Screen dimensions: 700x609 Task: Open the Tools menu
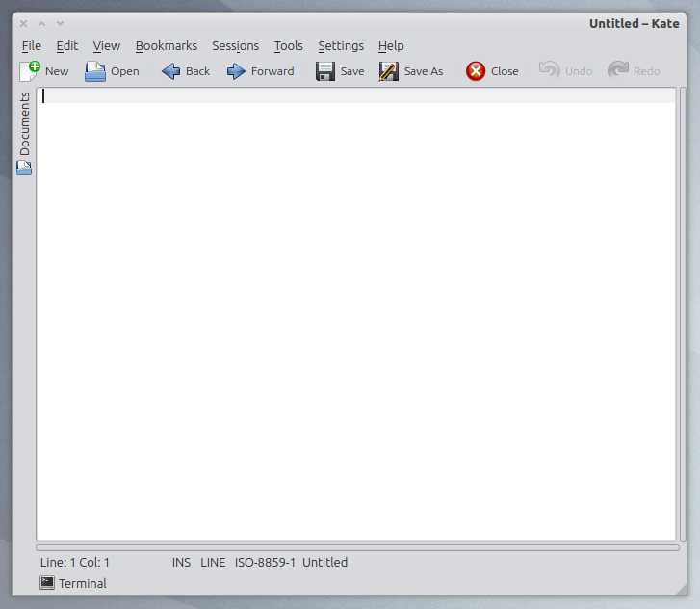coord(289,46)
